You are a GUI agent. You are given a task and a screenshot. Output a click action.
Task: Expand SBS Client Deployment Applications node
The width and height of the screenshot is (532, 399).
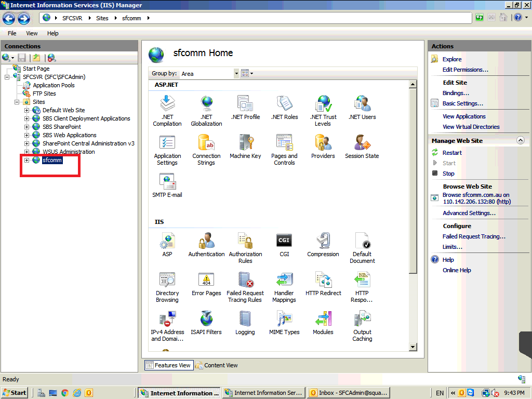[x=27, y=119]
